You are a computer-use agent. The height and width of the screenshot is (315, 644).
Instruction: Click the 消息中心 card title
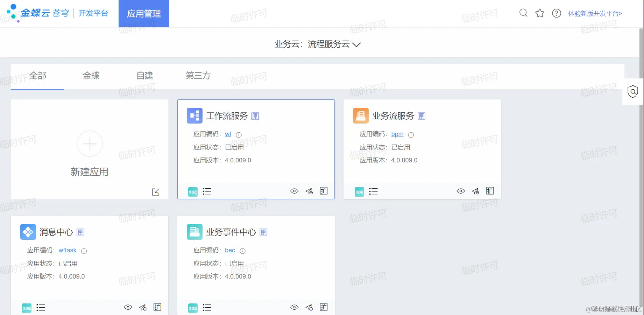point(56,232)
